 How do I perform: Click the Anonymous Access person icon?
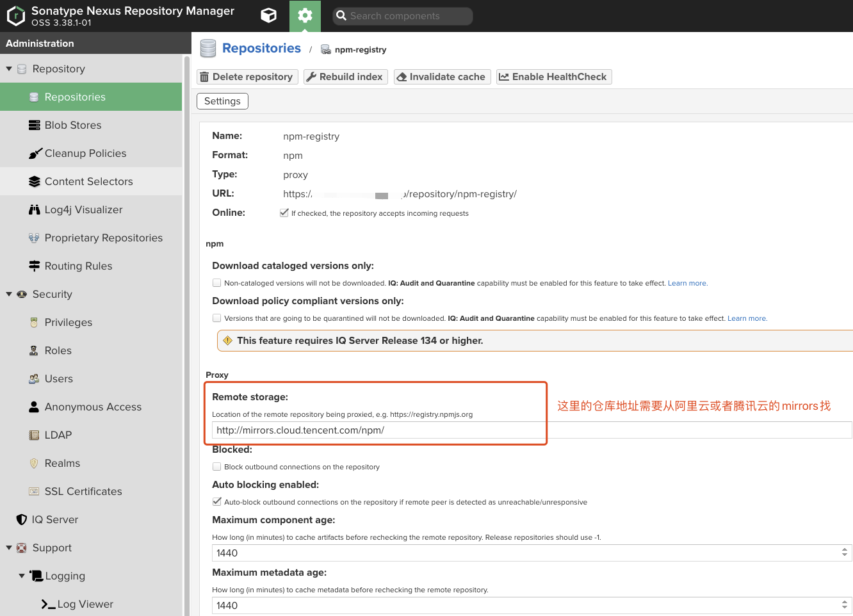click(x=35, y=407)
